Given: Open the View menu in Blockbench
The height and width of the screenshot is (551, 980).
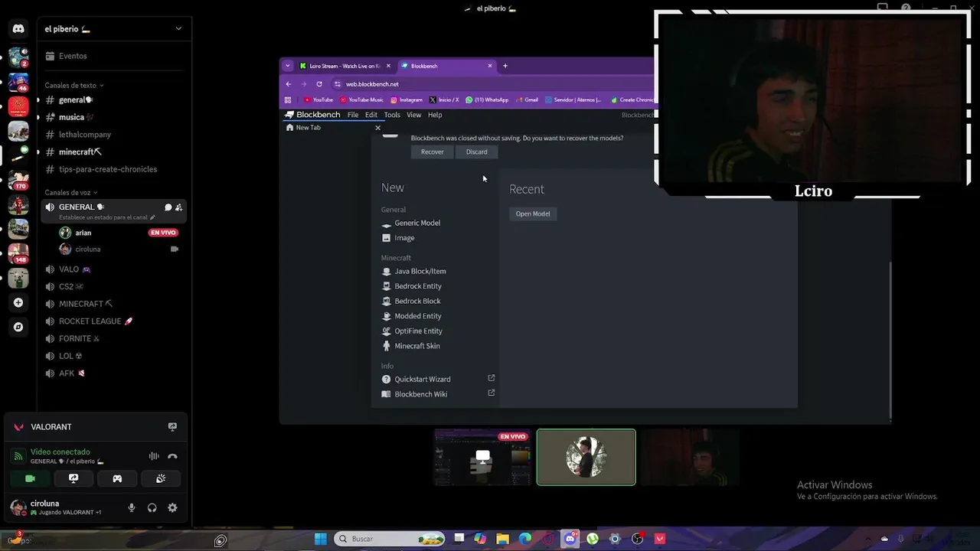Looking at the screenshot, I should click(x=414, y=115).
